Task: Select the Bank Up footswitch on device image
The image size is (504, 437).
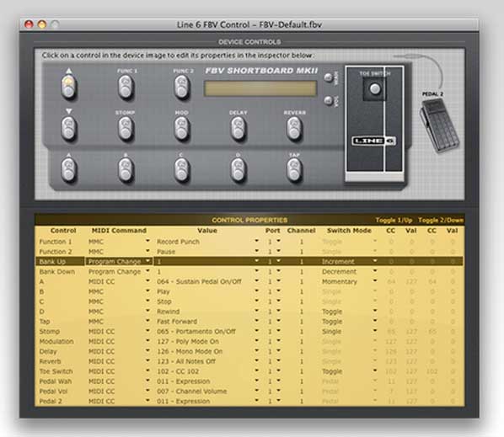Action: pyautogui.click(x=68, y=86)
